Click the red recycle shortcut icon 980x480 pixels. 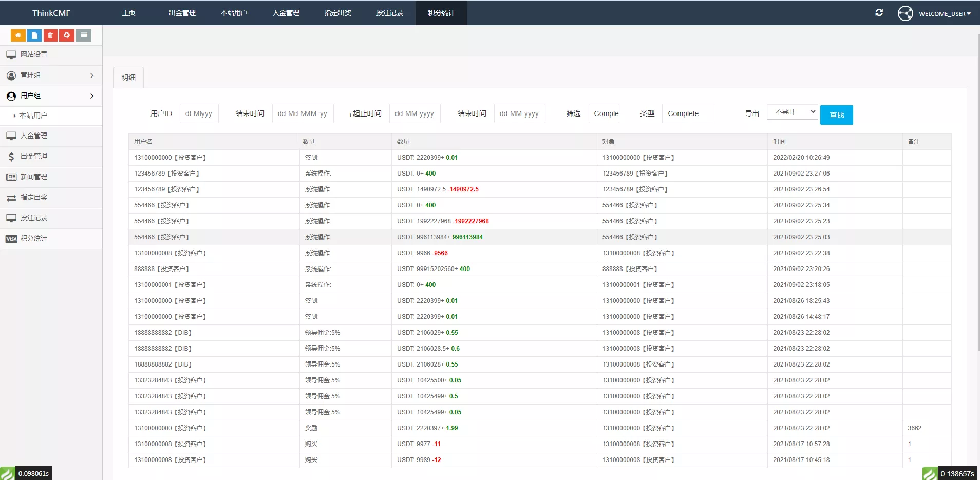(67, 35)
